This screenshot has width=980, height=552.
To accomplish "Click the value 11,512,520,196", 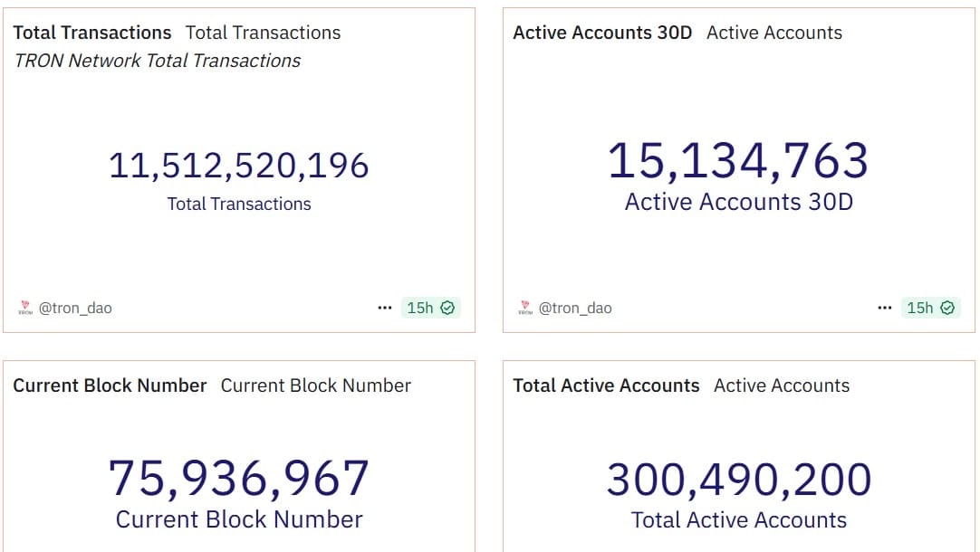I will click(x=238, y=166).
